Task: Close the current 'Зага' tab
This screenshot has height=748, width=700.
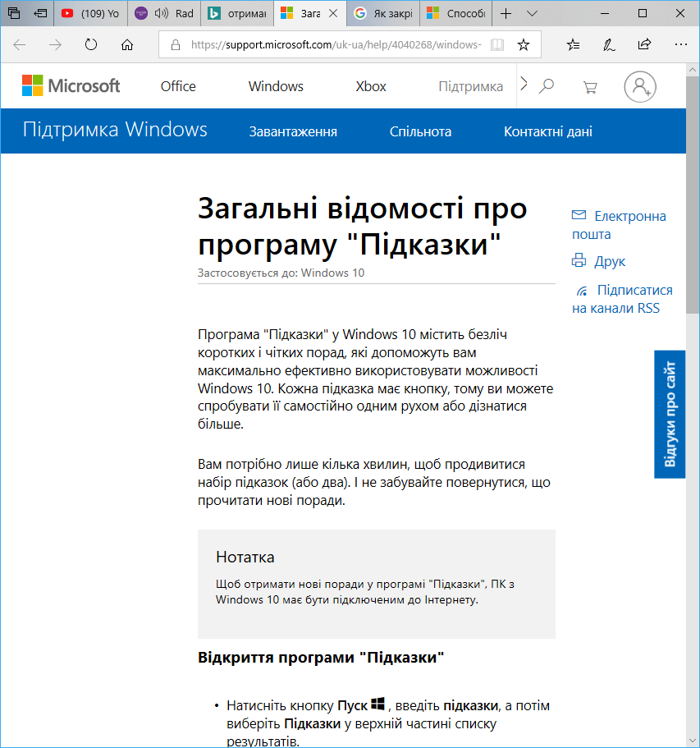Action: [x=333, y=13]
